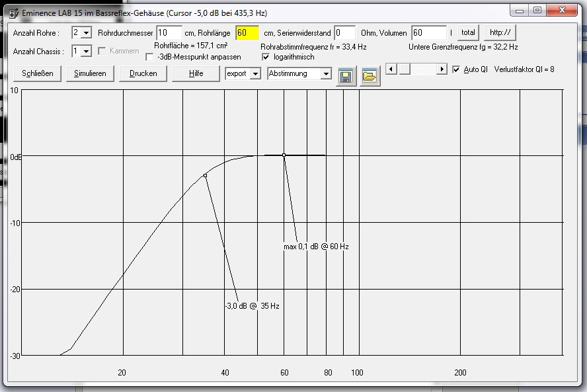The image size is (587, 392).
Task: Maximize the window
Action: pos(537,11)
